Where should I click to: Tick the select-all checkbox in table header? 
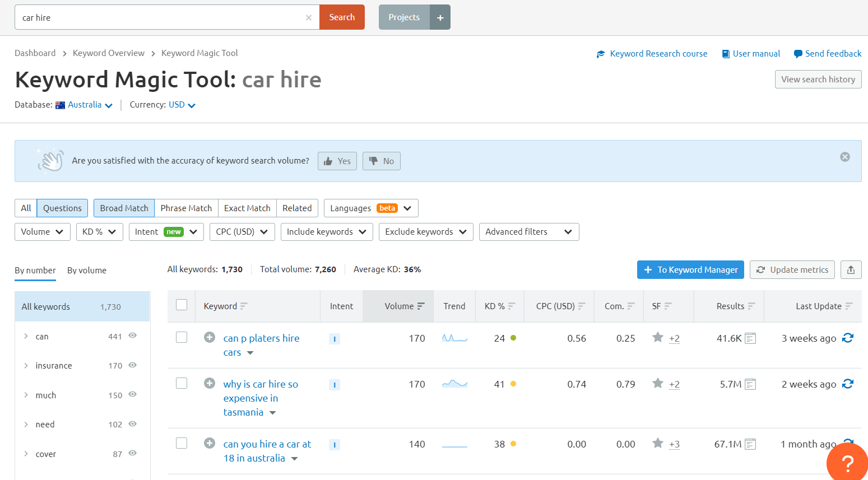coord(182,305)
